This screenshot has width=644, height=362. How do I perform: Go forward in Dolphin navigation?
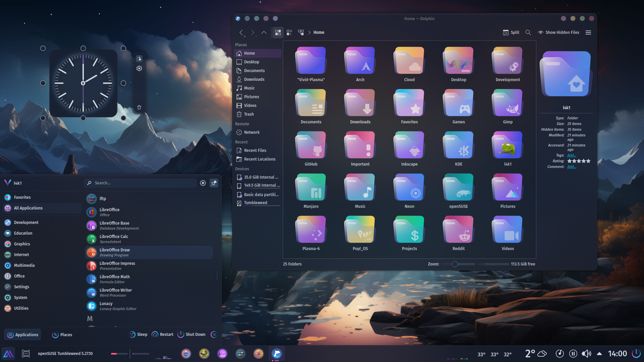pos(252,32)
